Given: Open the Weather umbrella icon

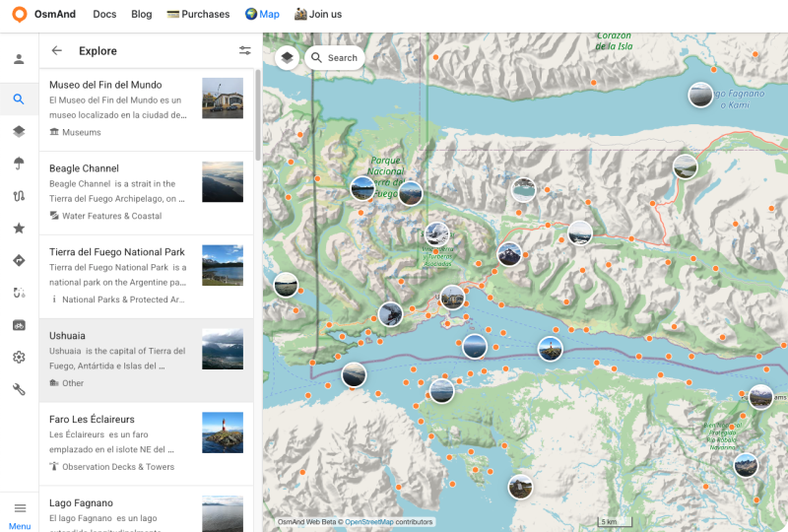Looking at the screenshot, I should [x=19, y=164].
